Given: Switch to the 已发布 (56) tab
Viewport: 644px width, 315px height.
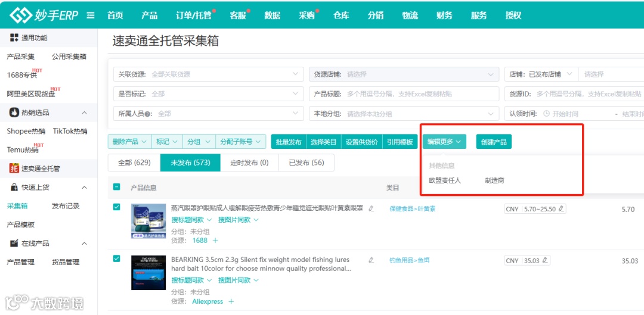Looking at the screenshot, I should click(x=306, y=163).
